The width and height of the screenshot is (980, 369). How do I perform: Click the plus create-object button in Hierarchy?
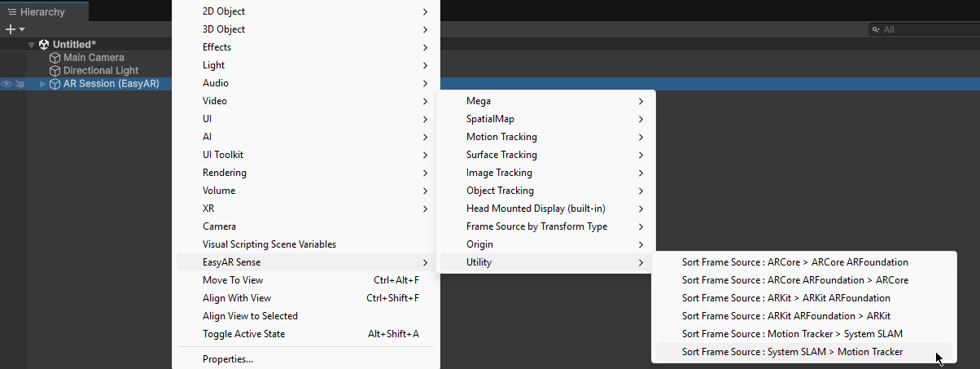point(11,29)
